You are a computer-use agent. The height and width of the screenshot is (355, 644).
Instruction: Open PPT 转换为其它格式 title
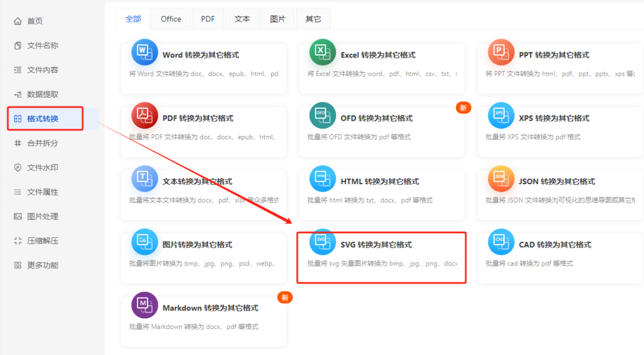554,55
